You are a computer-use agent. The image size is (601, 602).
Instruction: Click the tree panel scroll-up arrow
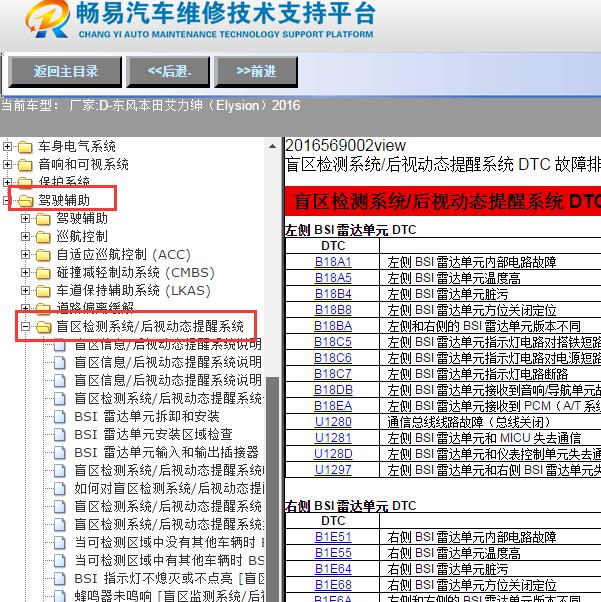[x=272, y=146]
